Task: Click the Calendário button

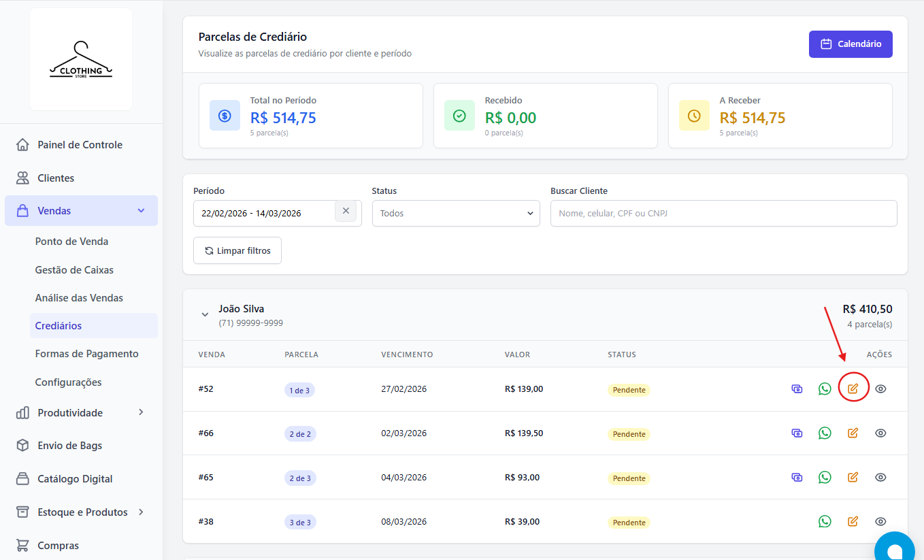Action: coord(851,44)
